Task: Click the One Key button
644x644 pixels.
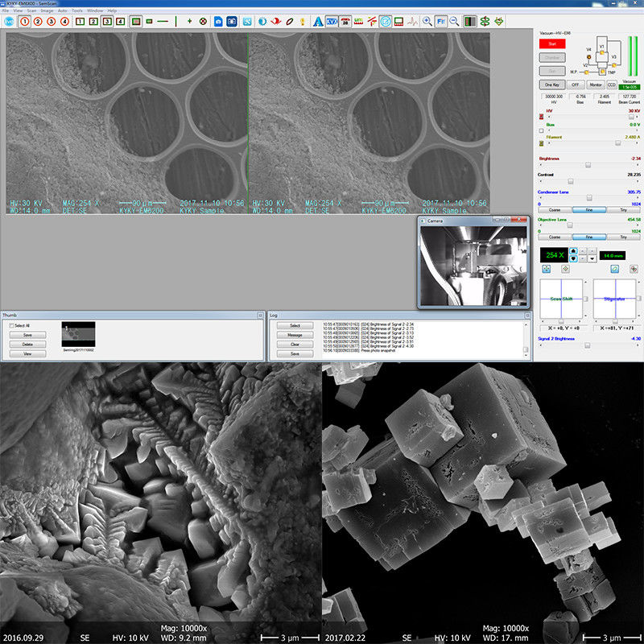Action: (552, 85)
